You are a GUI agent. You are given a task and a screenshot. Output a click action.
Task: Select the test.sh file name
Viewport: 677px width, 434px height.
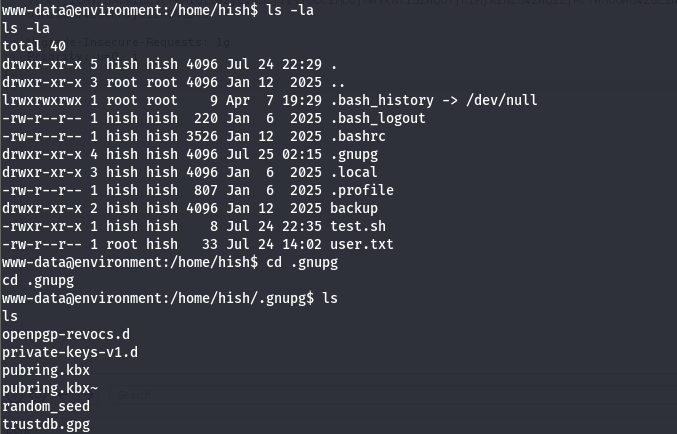[x=357, y=226]
